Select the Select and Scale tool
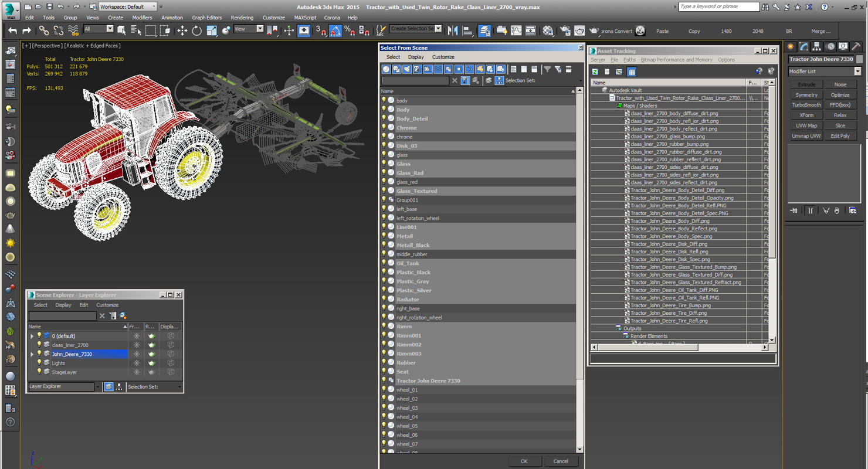 click(212, 30)
